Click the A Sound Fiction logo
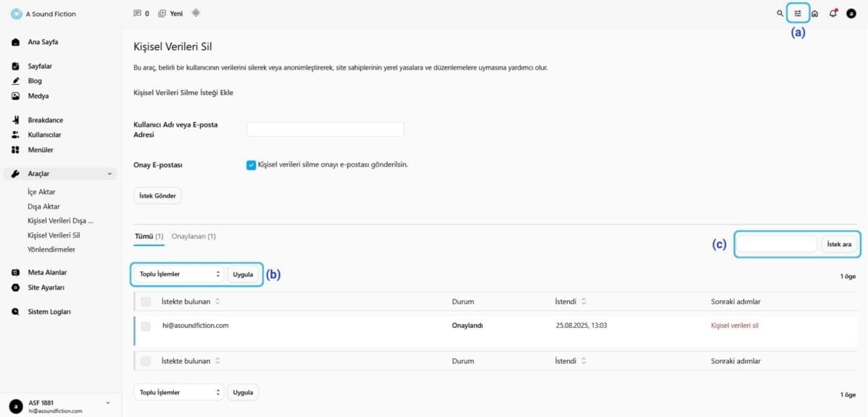The width and height of the screenshot is (868, 417). point(16,14)
